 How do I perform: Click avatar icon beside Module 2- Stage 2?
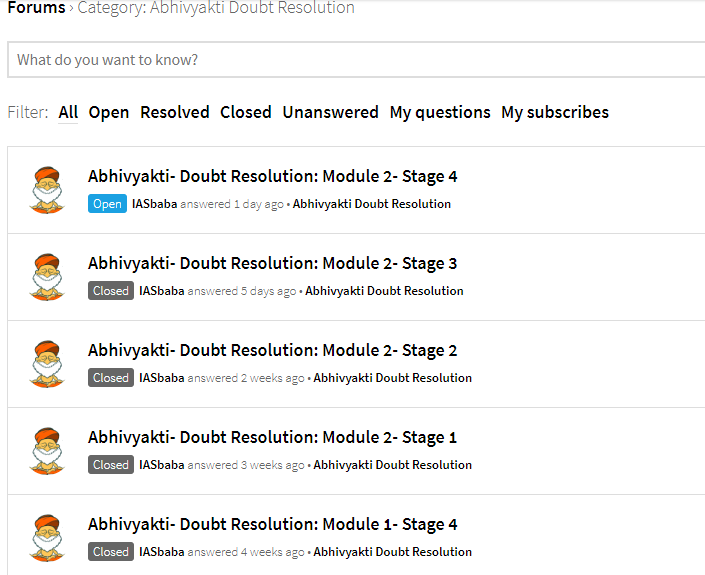click(x=47, y=364)
